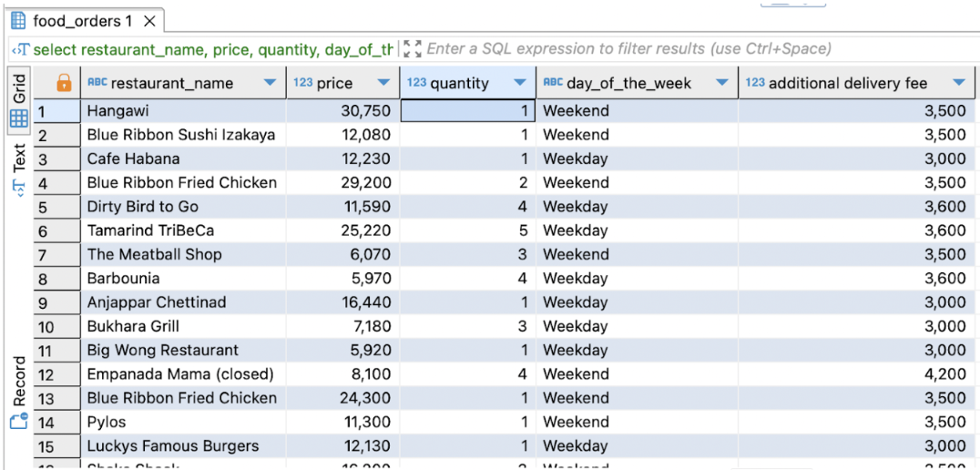Image resolution: width=980 pixels, height=470 pixels.
Task: Open the restaurant_name column dropdown arrow
Action: [x=270, y=83]
